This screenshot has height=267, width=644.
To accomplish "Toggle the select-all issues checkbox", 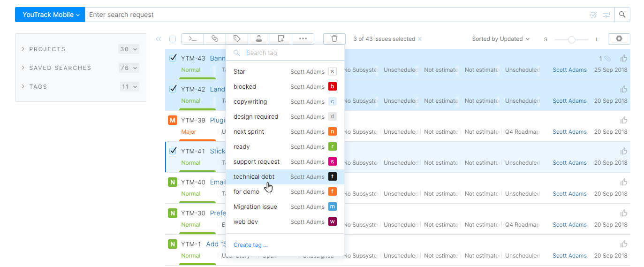I will pyautogui.click(x=173, y=39).
